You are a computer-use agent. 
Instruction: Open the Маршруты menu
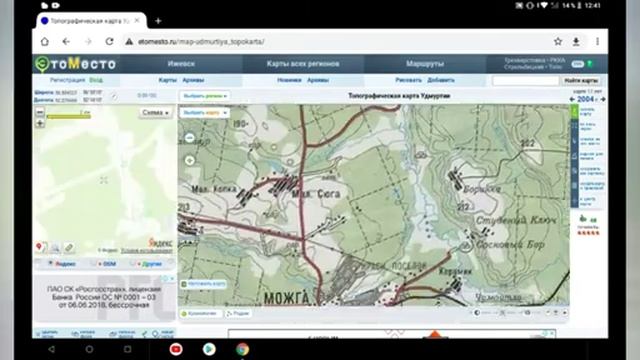click(425, 64)
